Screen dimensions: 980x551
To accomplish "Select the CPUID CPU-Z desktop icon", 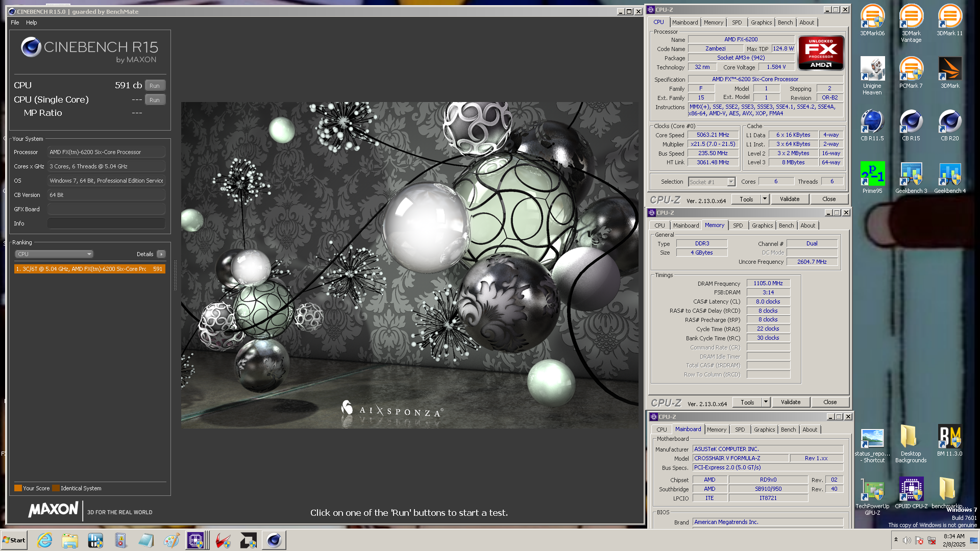I will [x=911, y=493].
